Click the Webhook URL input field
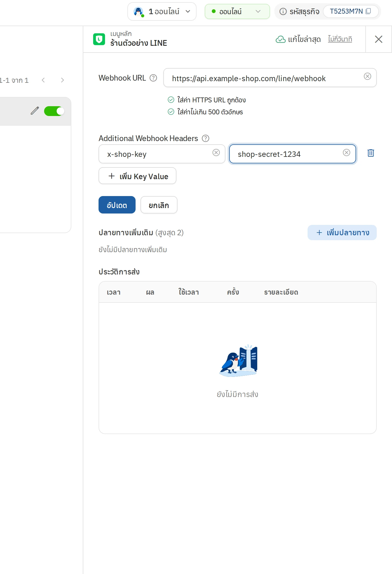This screenshot has height=574, width=392. tap(270, 78)
